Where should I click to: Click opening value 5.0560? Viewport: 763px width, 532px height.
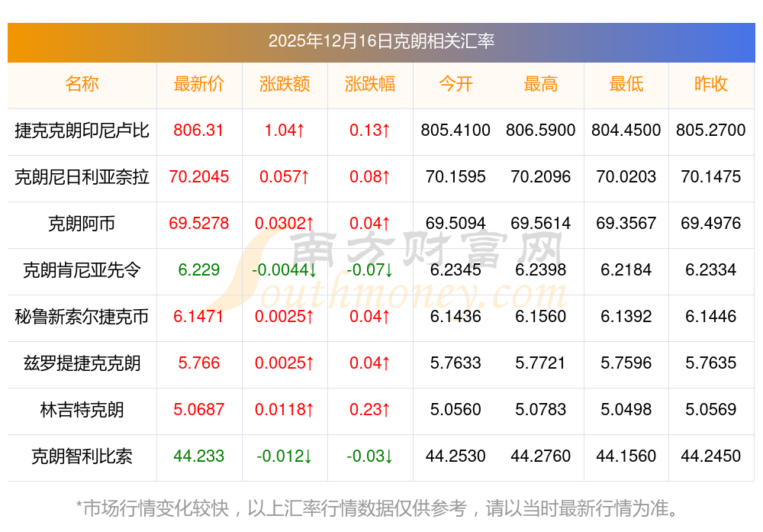pos(456,409)
